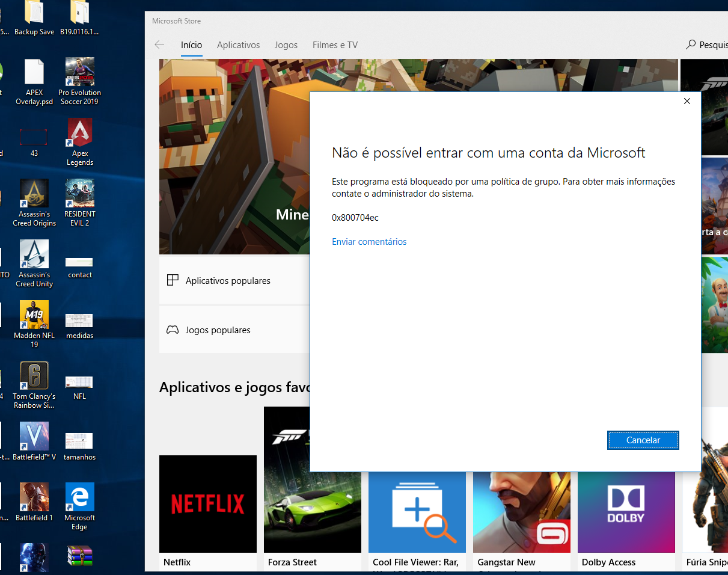The image size is (728, 575).
Task: Select the Battlefield V desktop shortcut
Action: click(x=34, y=442)
